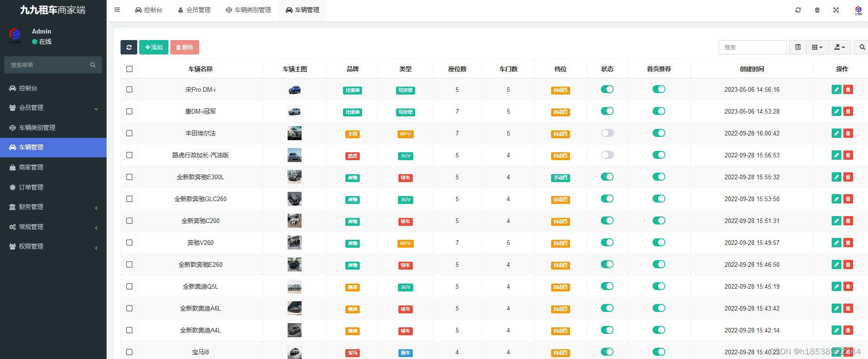Refresh the page with the top-right refresh icon
Image resolution: width=868 pixels, height=359 pixels.
pos(798,10)
